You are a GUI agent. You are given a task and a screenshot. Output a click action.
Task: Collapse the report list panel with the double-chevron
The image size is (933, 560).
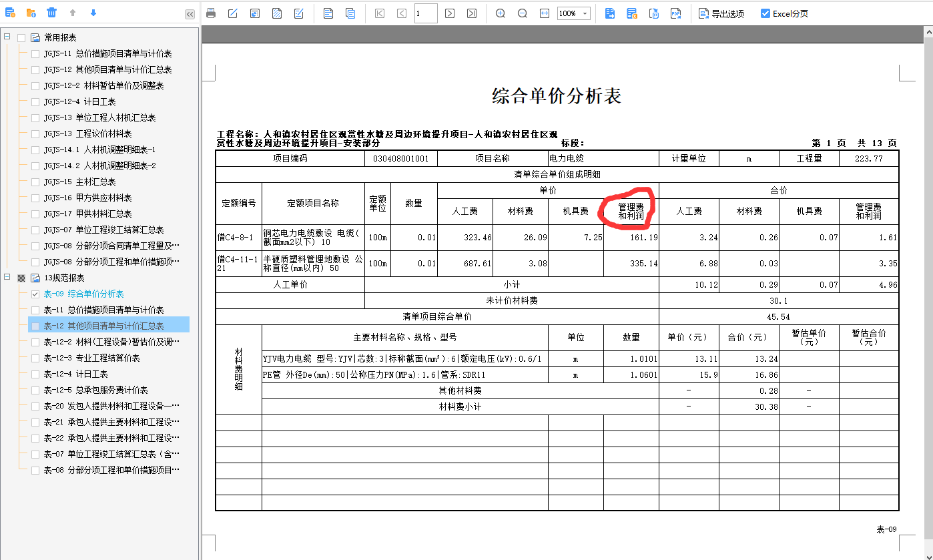pyautogui.click(x=190, y=14)
